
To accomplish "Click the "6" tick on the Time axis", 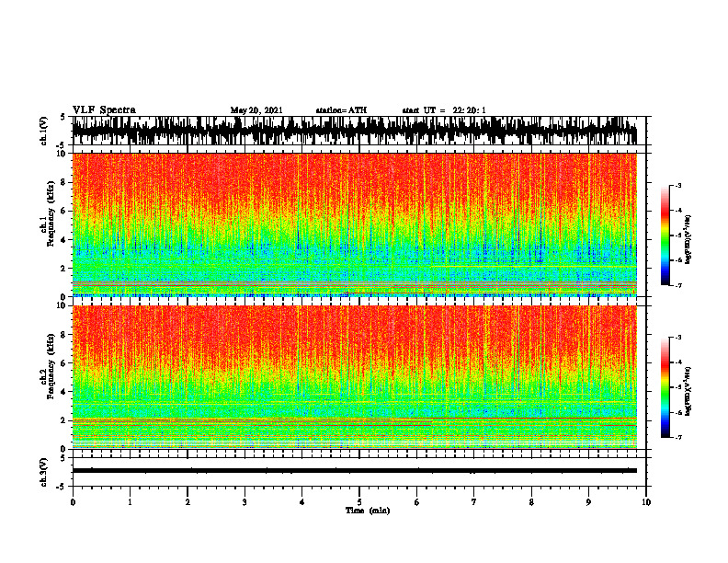I will tap(417, 502).
